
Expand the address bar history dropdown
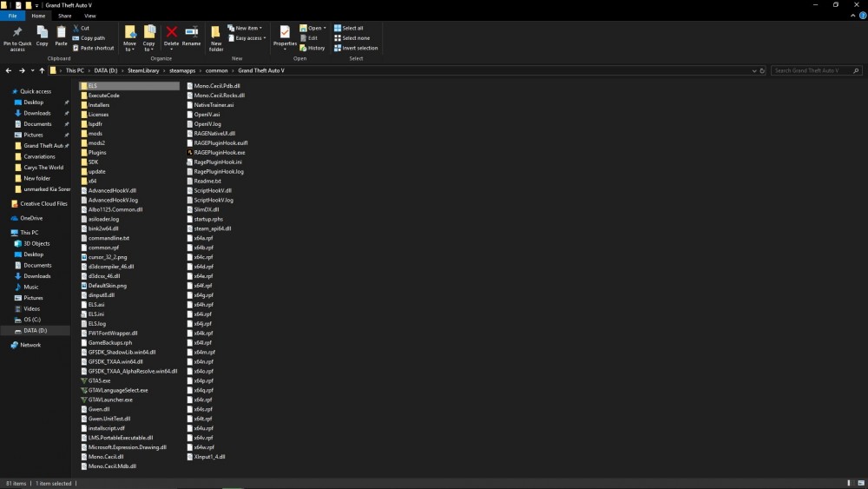pos(754,71)
